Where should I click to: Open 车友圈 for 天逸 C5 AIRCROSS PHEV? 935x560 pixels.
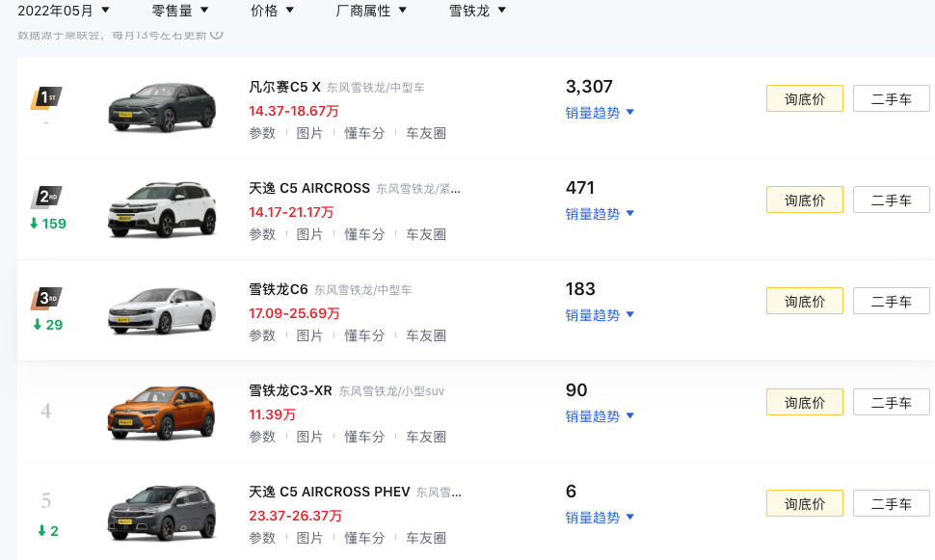click(425, 538)
